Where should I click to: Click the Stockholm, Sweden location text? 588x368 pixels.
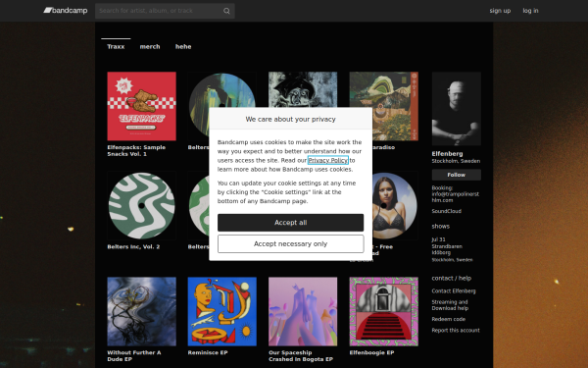456,161
